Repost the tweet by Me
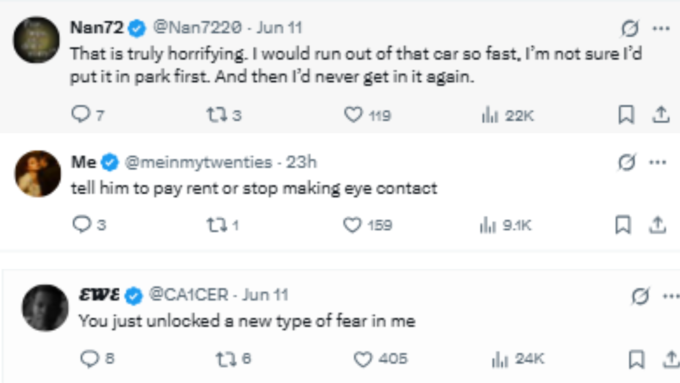680x383 pixels. pos(222,225)
